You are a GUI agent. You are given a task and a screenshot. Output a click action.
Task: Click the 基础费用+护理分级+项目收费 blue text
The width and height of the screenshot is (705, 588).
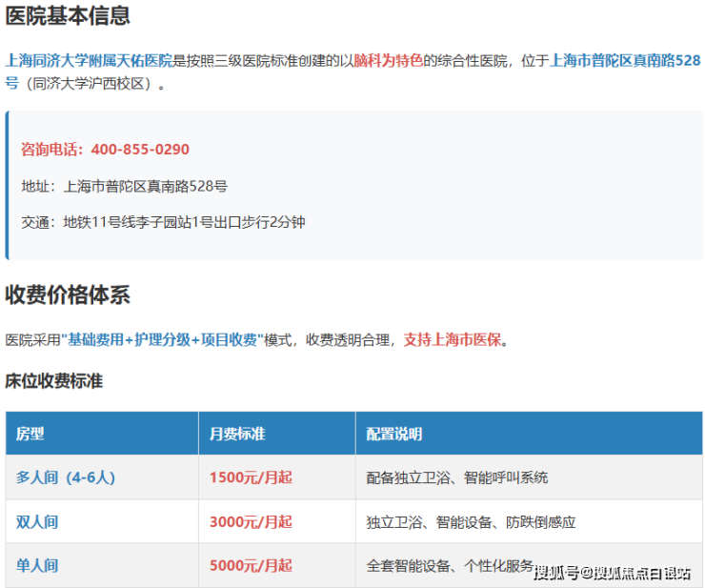[161, 340]
